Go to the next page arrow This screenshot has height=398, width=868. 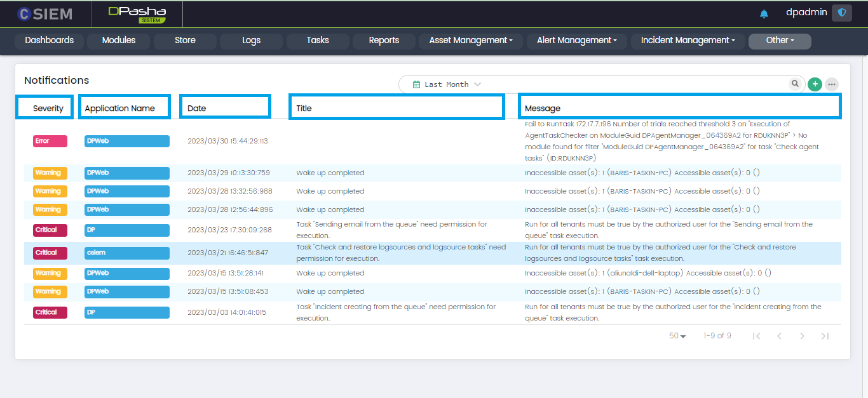(802, 336)
